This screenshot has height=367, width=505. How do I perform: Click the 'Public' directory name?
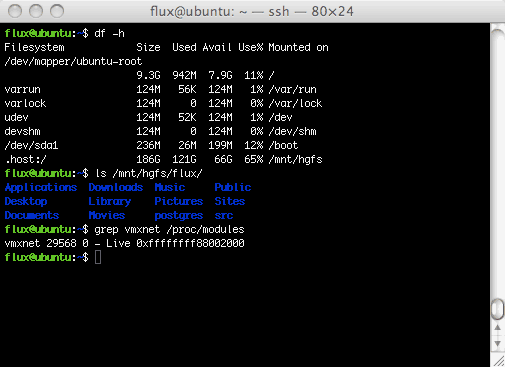pos(233,187)
